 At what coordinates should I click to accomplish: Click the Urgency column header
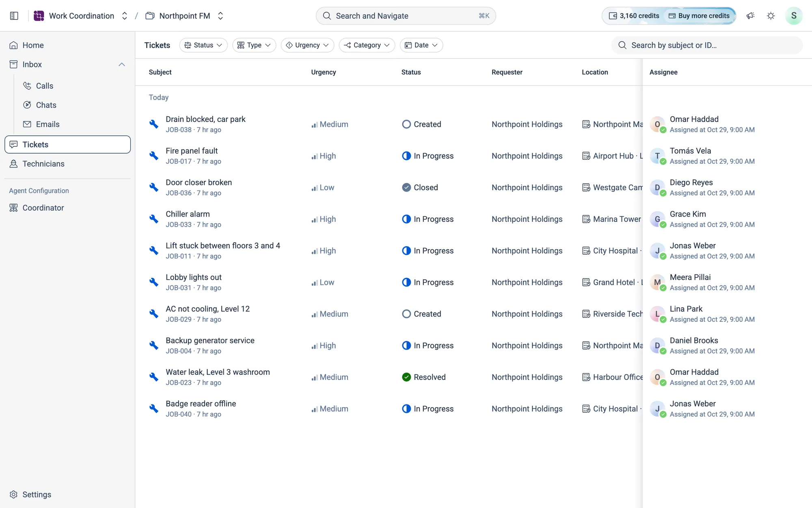coord(323,72)
